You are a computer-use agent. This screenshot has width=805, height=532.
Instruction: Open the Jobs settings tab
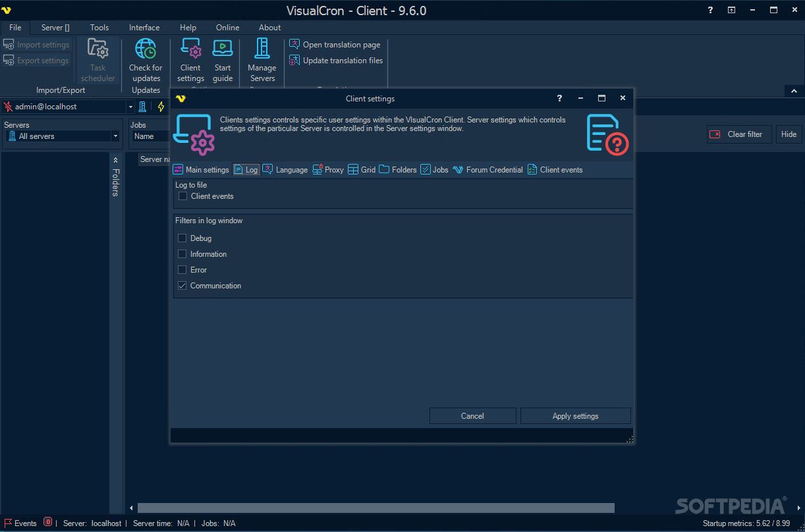pos(435,170)
